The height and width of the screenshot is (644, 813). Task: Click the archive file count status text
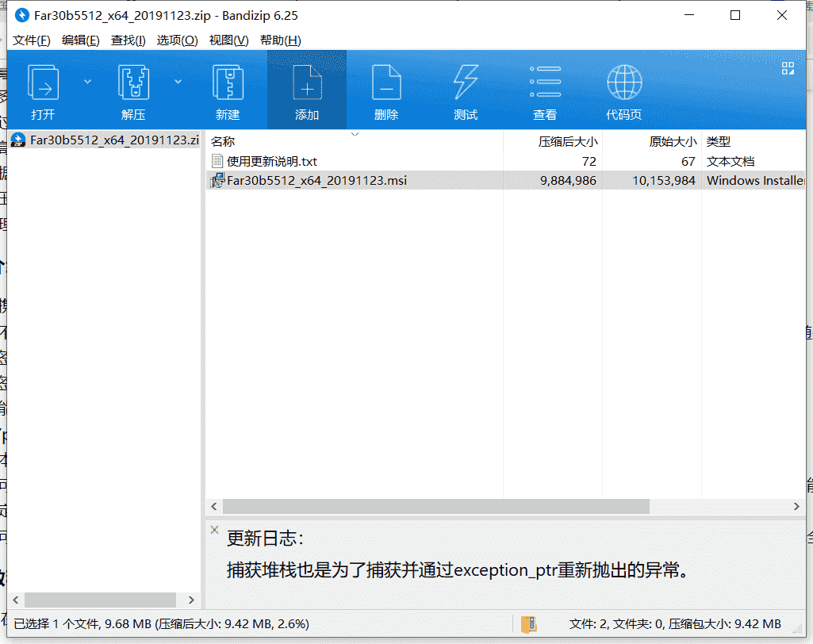tap(675, 624)
